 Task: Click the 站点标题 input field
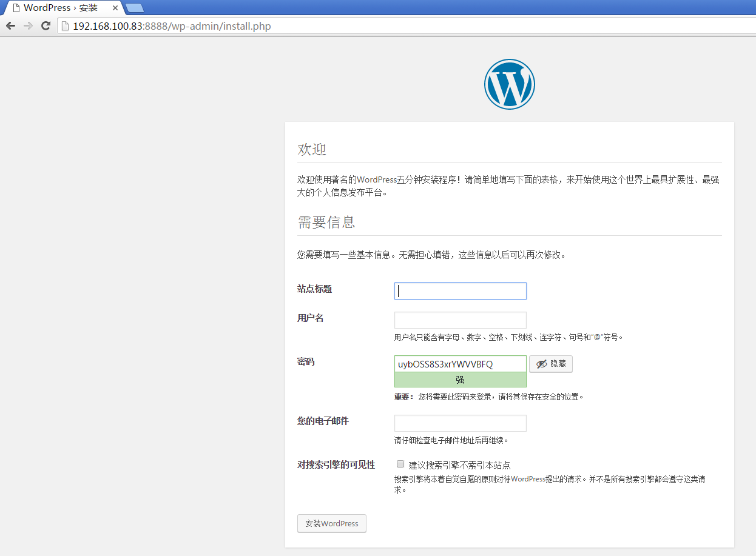tap(461, 291)
